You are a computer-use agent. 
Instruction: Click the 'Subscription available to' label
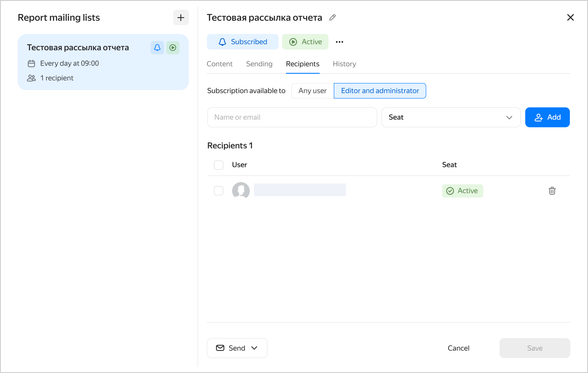click(246, 91)
